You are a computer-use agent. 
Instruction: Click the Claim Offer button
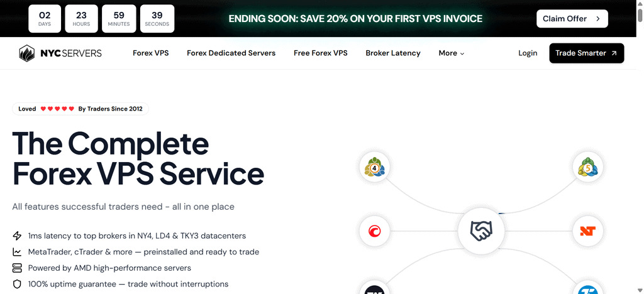[x=572, y=18]
